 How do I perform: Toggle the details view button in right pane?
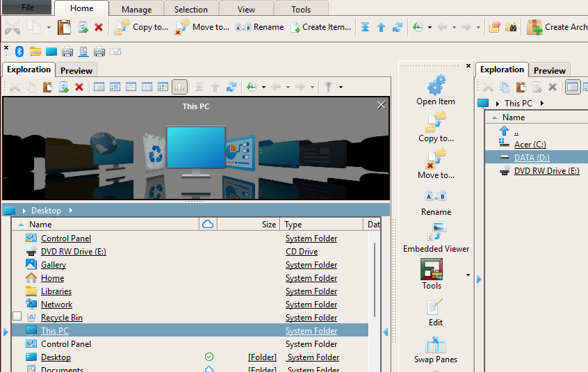click(572, 87)
